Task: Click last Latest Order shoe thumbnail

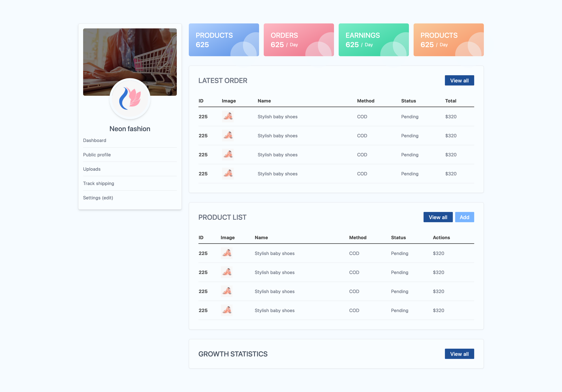Action: point(228,174)
